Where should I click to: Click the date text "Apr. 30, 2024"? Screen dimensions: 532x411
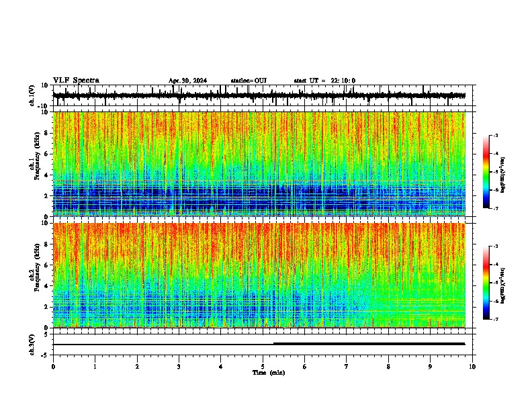click(x=187, y=81)
